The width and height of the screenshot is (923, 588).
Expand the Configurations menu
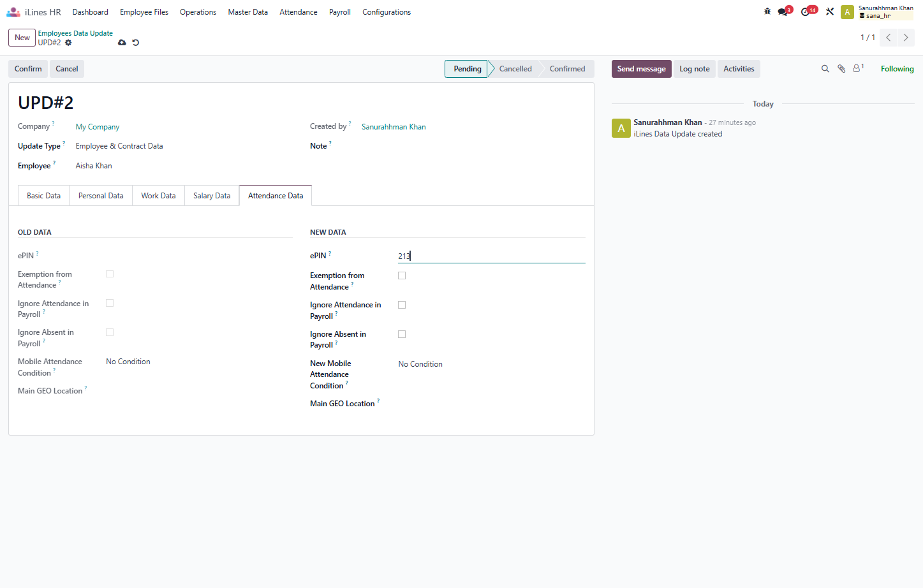pyautogui.click(x=387, y=12)
